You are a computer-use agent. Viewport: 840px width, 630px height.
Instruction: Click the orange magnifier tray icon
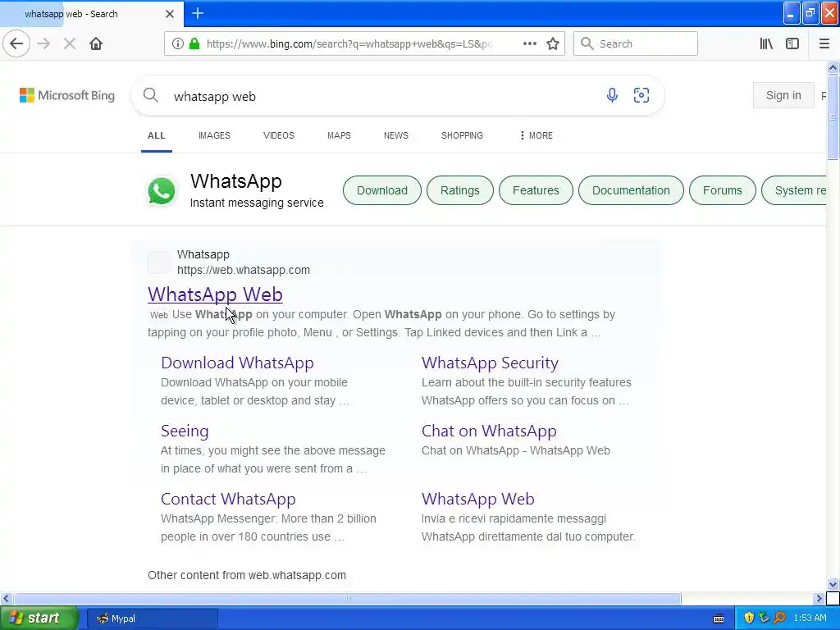(x=779, y=619)
